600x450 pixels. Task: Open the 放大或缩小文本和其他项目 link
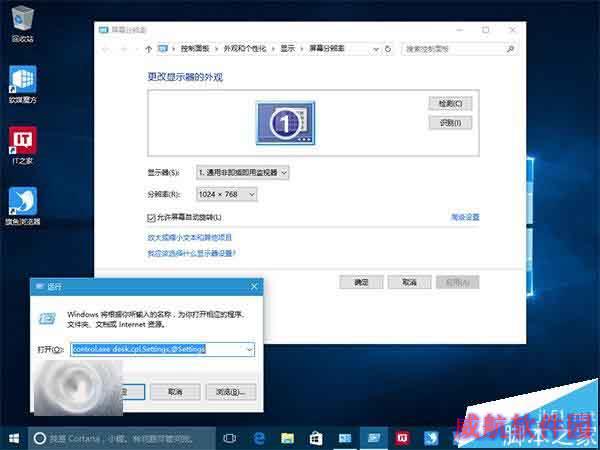pos(189,237)
